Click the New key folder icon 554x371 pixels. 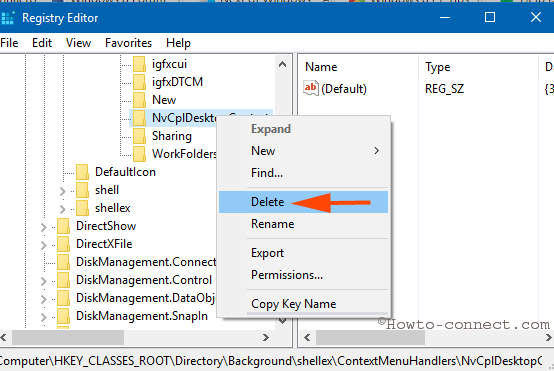(x=139, y=100)
